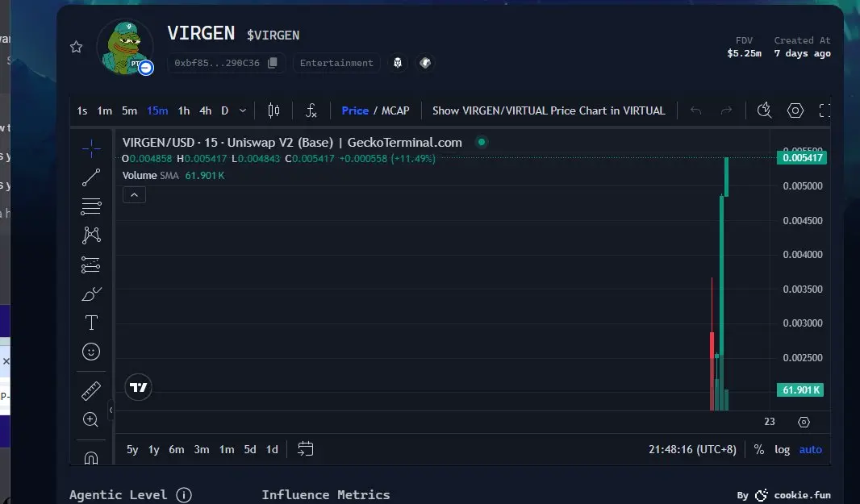Open the globe-style link icon beside Entertainment
860x504 pixels.
pyautogui.click(x=425, y=63)
